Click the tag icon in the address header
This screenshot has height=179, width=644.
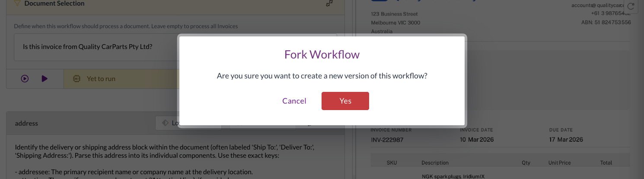[165, 123]
